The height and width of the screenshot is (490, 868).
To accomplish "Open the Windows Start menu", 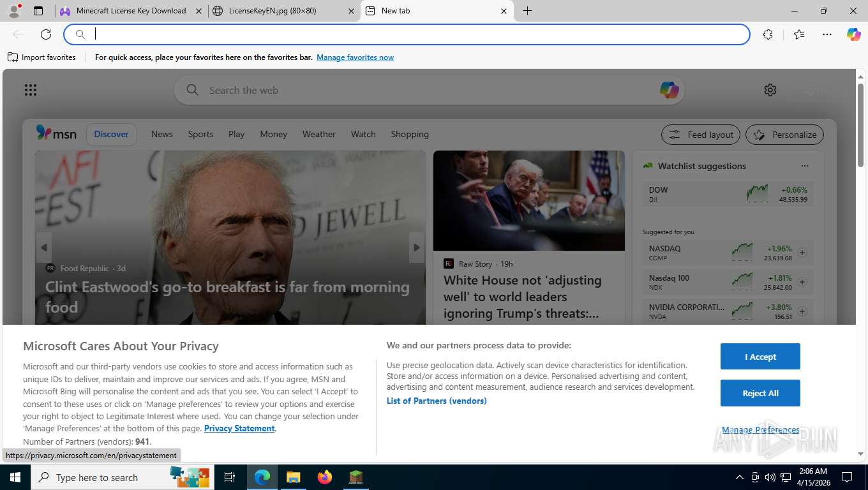I will click(15, 477).
